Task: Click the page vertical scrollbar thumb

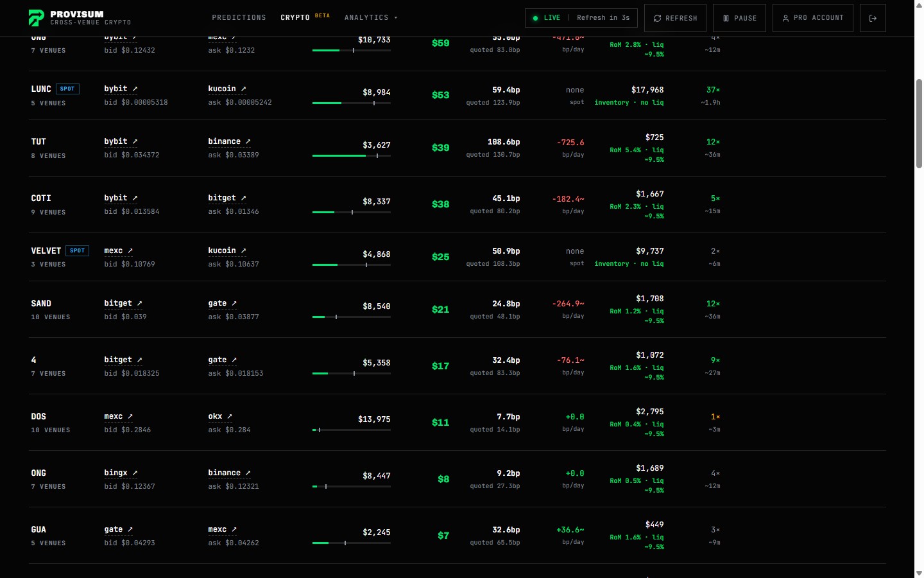Action: tap(919, 123)
